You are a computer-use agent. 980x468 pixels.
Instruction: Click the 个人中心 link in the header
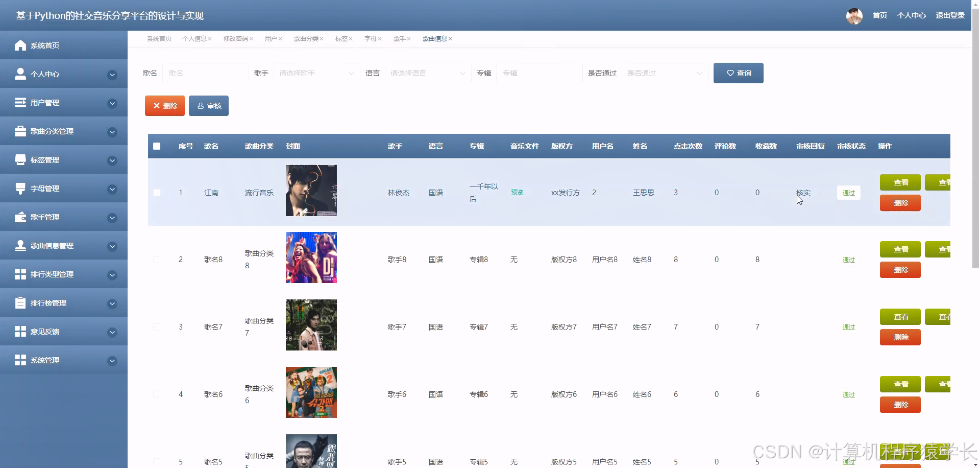coord(912,16)
